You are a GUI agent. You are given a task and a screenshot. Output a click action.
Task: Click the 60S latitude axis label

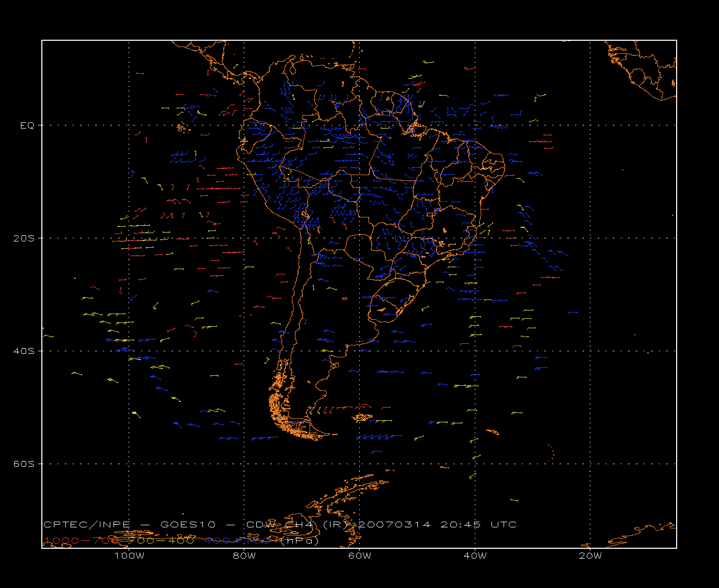click(24, 464)
